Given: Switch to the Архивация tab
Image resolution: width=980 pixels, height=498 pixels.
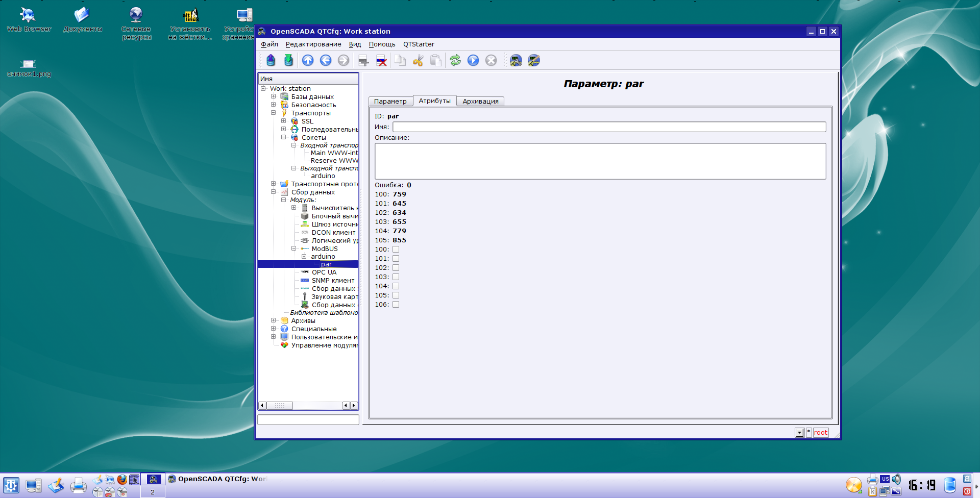Looking at the screenshot, I should pos(480,101).
